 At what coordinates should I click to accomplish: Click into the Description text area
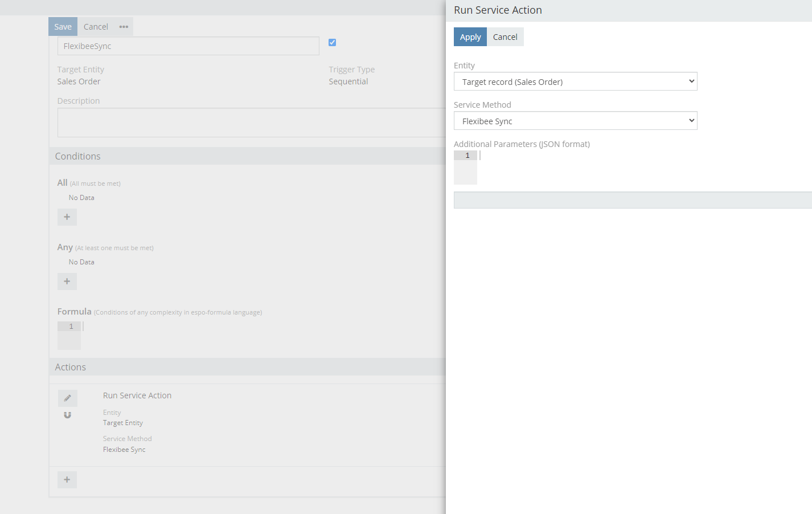click(251, 123)
